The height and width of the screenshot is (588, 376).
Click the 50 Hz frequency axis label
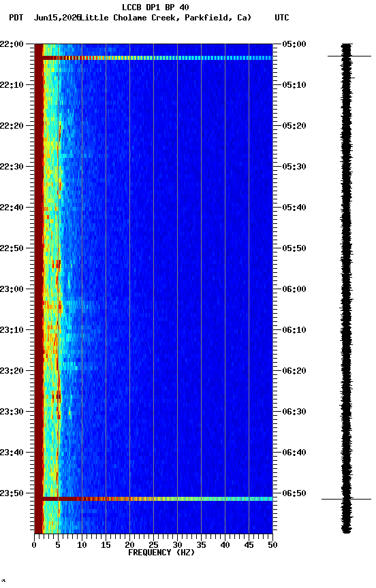click(x=273, y=545)
